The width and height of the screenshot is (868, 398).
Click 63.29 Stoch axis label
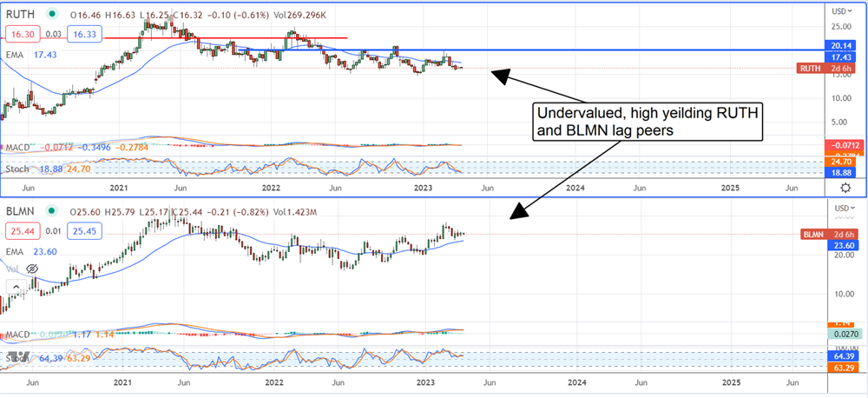coord(844,367)
